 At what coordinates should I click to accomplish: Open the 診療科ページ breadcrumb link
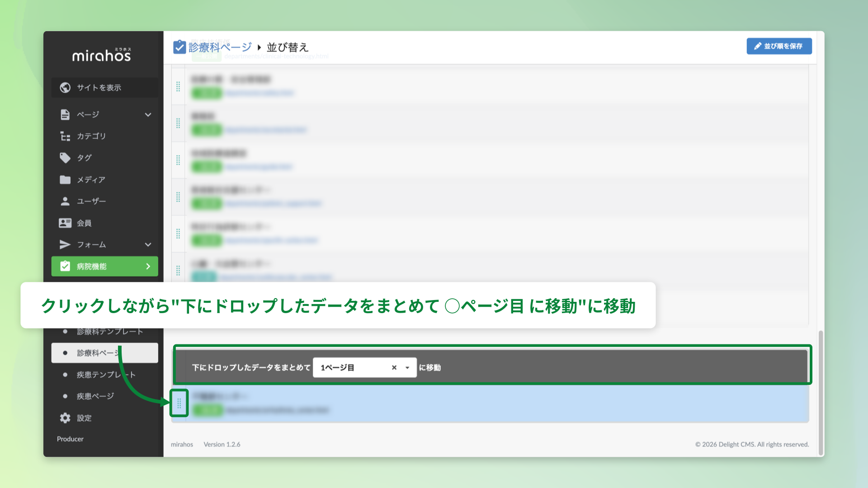pos(220,47)
